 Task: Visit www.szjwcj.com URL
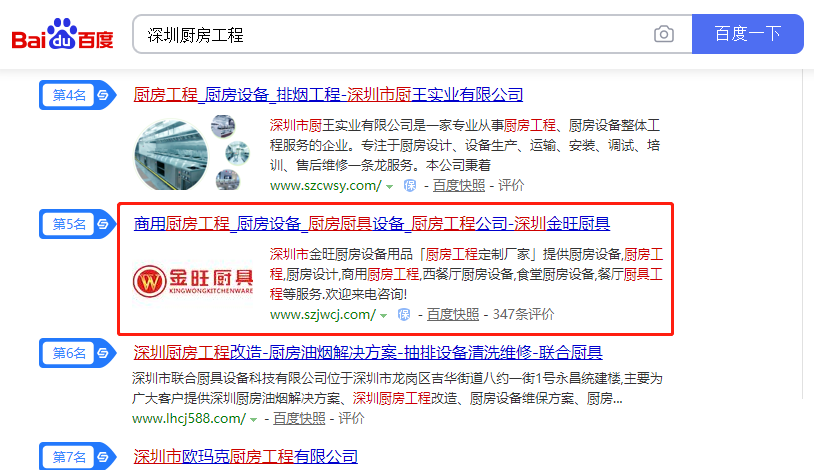tap(322, 315)
